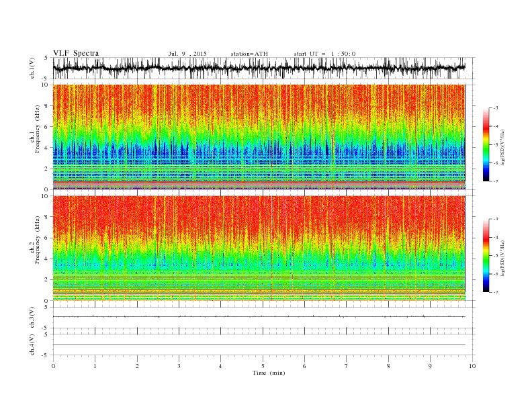
Task: Select the ch.2 "Frequency (kHz)" axis label
Action: click(x=38, y=240)
